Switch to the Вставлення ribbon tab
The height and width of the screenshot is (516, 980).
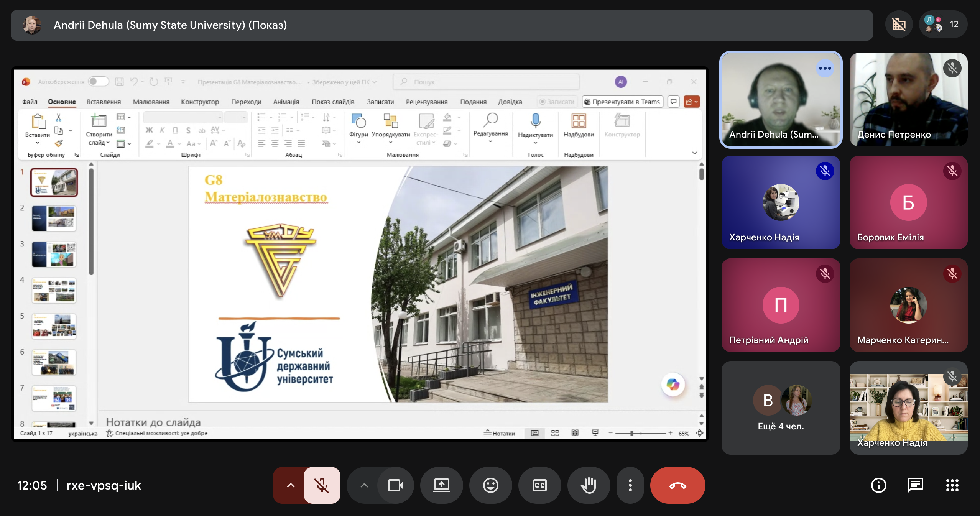104,102
